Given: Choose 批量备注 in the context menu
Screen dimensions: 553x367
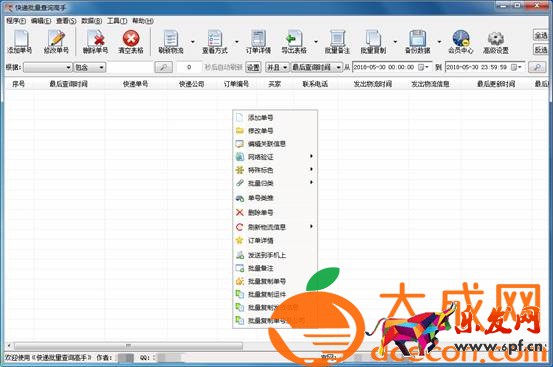Looking at the screenshot, I should point(275,268).
